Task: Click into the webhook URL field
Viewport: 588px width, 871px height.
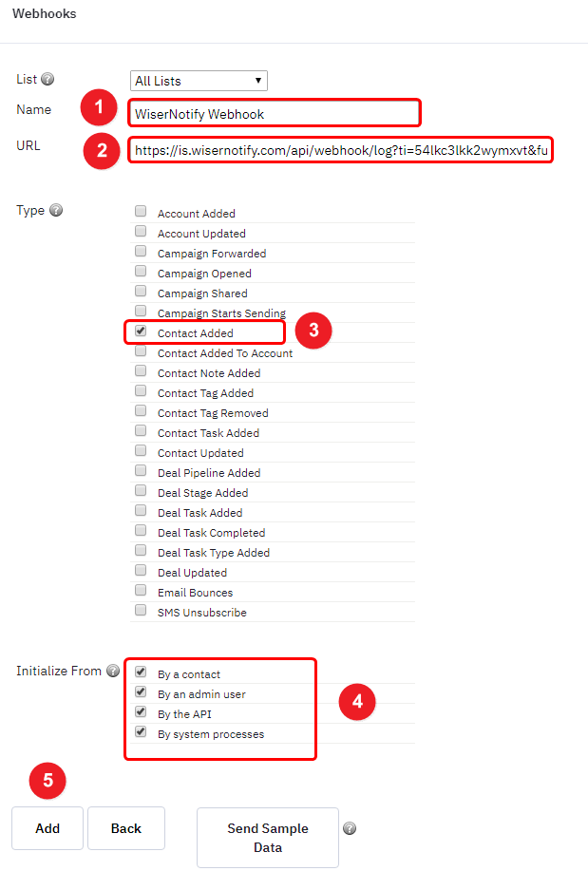Action: pyautogui.click(x=341, y=150)
